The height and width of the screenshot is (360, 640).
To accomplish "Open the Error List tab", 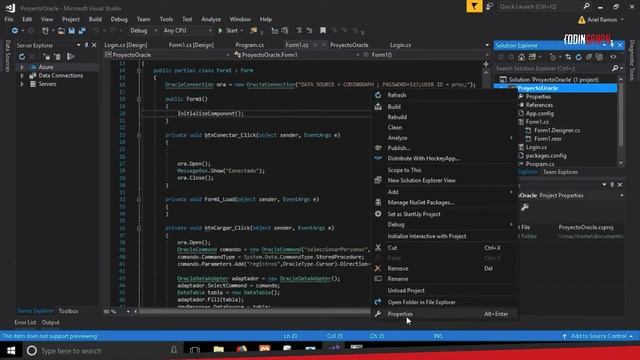I will pyautogui.click(x=25, y=322).
